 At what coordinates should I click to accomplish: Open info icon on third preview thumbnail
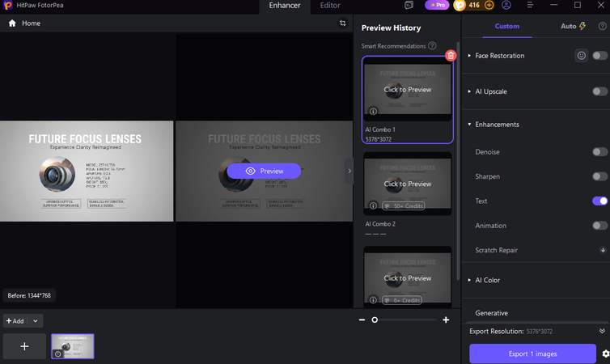[373, 300]
